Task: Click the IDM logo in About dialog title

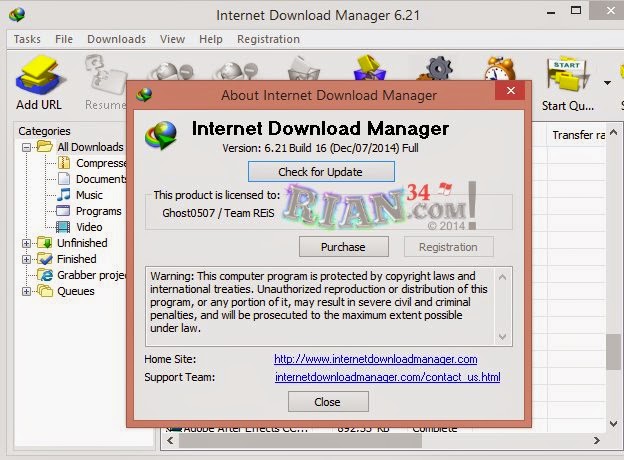Action: point(144,95)
